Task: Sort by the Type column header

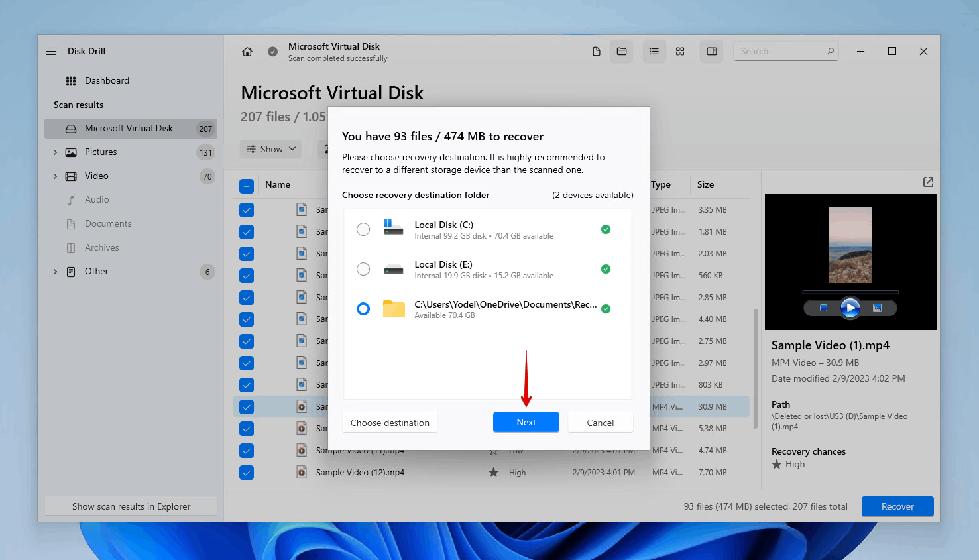Action: click(x=661, y=184)
